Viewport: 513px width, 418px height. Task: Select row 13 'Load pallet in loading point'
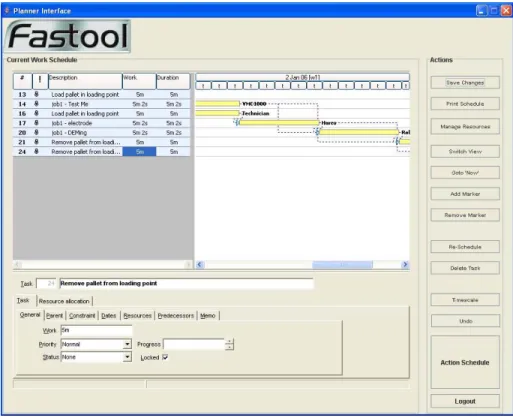(x=102, y=95)
